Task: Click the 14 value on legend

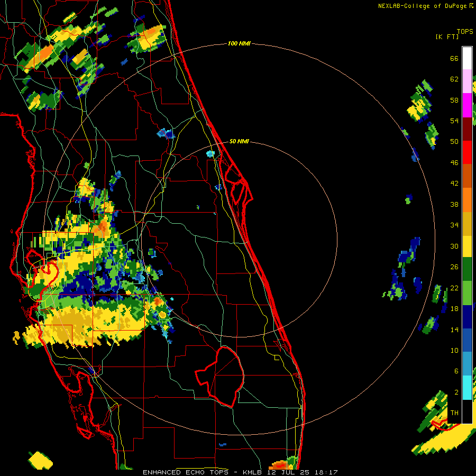Action: [x=454, y=329]
